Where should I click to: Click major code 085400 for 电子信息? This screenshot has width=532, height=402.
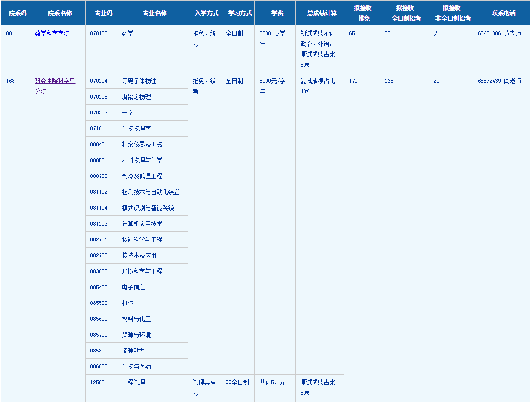tap(99, 287)
